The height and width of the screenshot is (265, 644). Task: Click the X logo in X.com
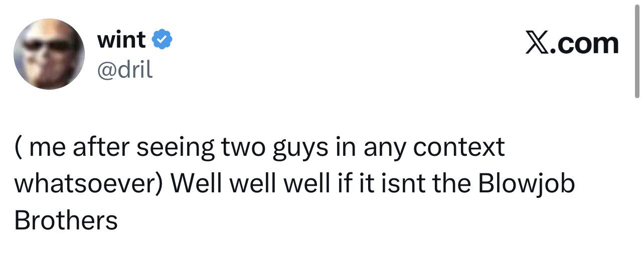coord(537,44)
